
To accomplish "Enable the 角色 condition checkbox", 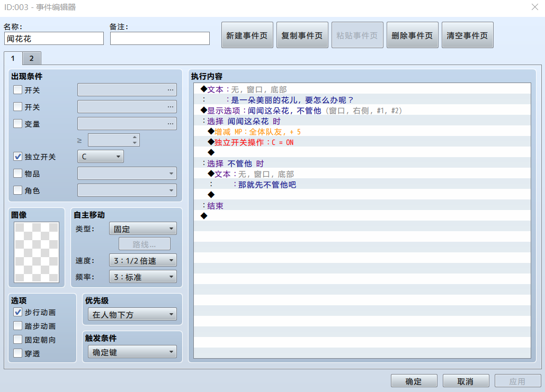I will pos(17,190).
